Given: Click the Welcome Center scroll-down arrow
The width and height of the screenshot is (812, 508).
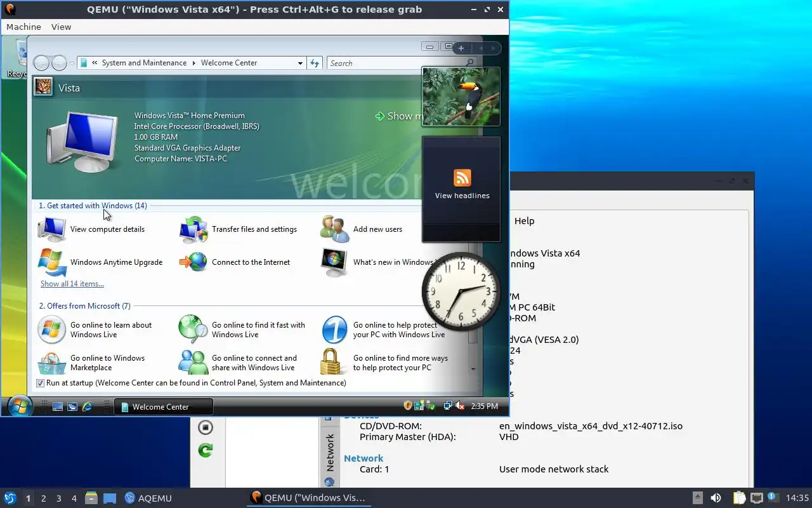Looking at the screenshot, I should (473, 369).
